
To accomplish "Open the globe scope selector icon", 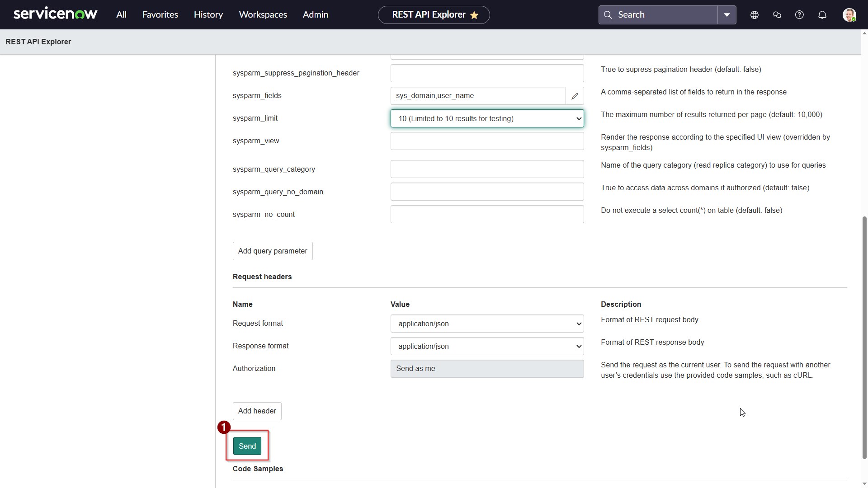I will (755, 15).
